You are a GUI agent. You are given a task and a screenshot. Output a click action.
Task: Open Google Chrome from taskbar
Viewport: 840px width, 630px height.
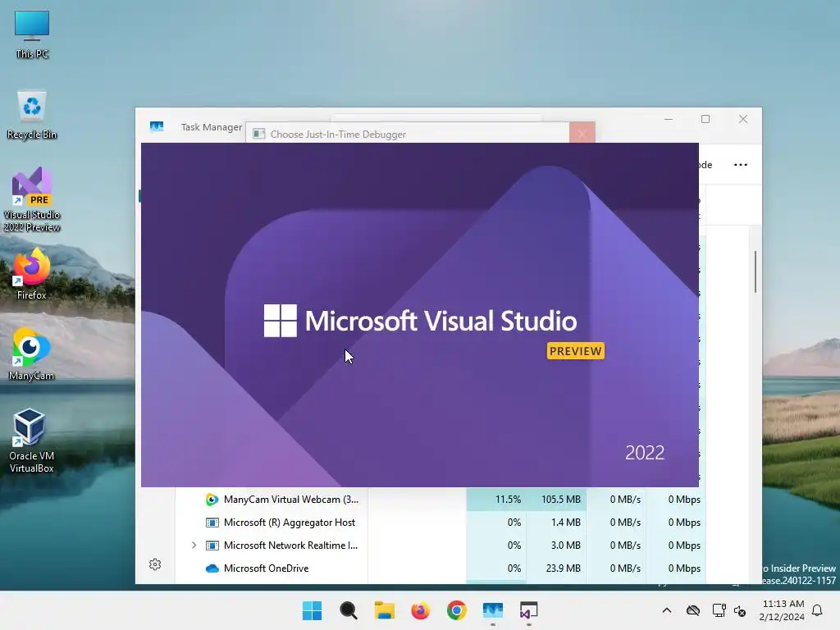click(x=456, y=610)
